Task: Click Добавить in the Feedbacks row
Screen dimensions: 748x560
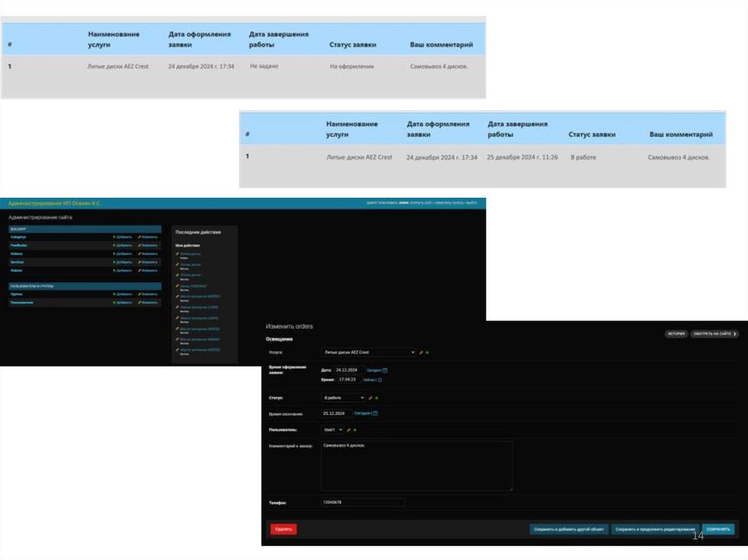Action: tap(123, 245)
